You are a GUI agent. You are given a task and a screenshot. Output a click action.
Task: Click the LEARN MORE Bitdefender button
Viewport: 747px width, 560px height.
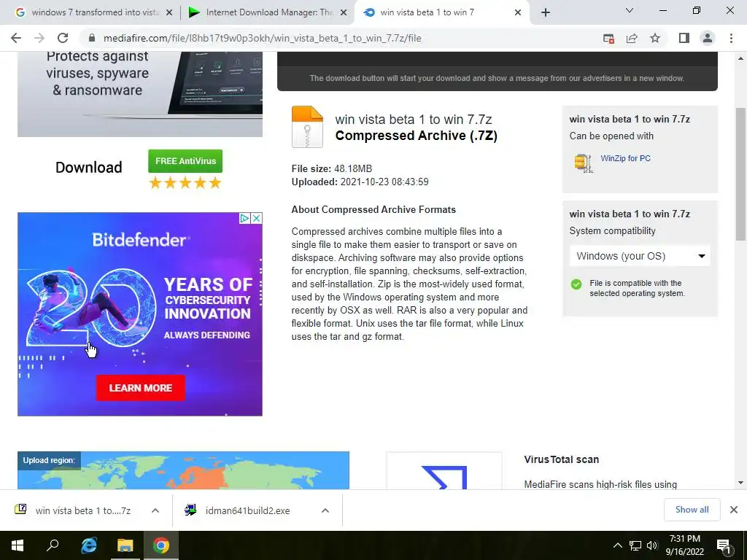141,388
